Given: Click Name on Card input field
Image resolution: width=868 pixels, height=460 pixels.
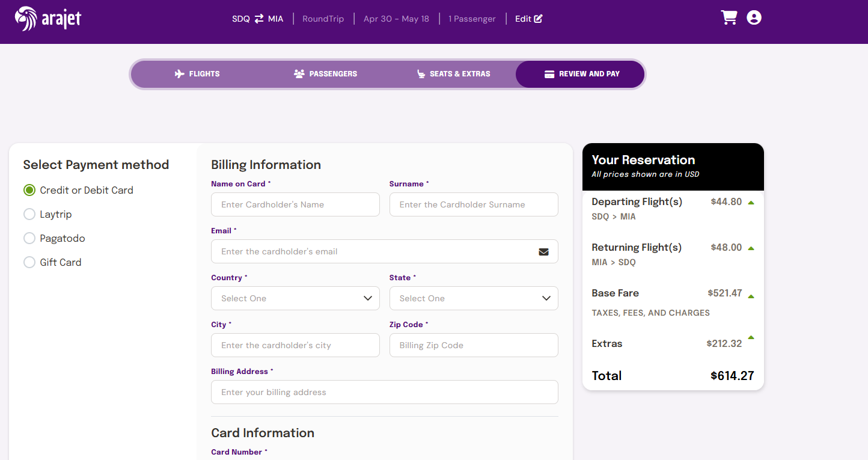Looking at the screenshot, I should (295, 204).
